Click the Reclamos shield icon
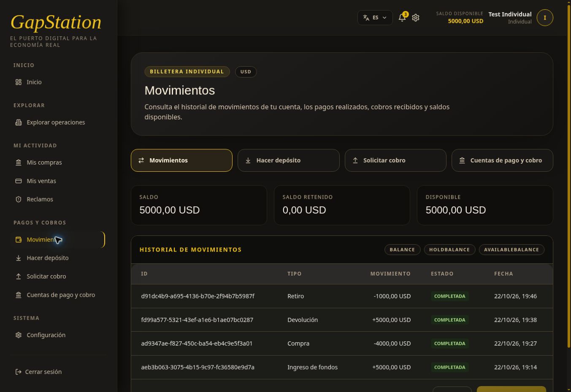This screenshot has height=392, width=571. [18, 199]
